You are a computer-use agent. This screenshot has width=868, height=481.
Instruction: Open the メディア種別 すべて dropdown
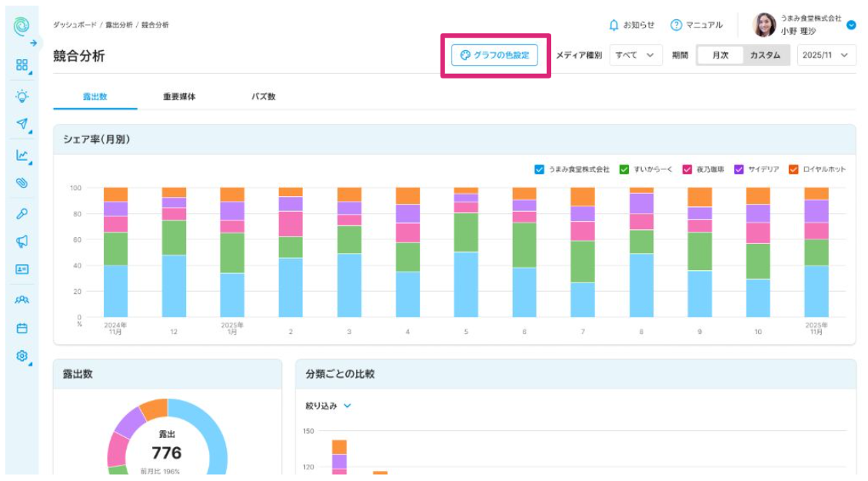pyautogui.click(x=636, y=55)
